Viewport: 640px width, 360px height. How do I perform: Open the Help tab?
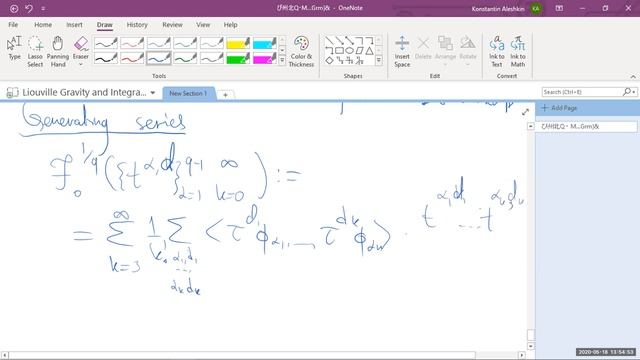click(230, 24)
